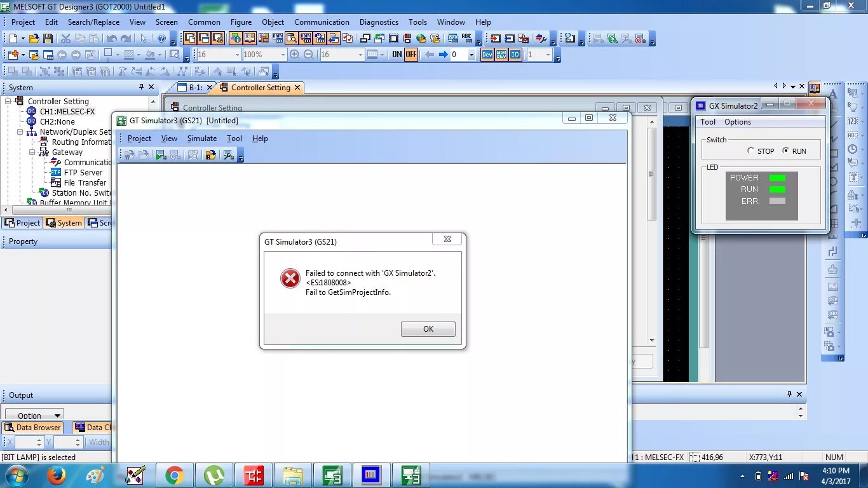Click the GT Simulator3 Read project R icon

(210, 154)
